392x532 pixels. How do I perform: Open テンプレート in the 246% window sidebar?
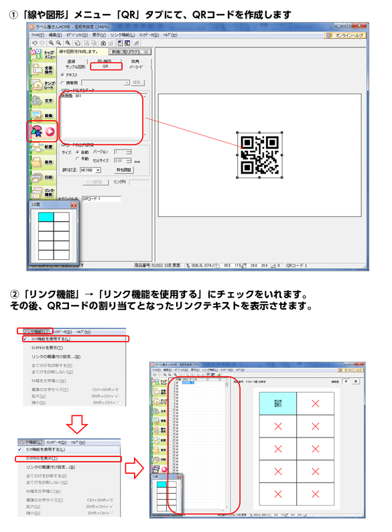pos(43,85)
